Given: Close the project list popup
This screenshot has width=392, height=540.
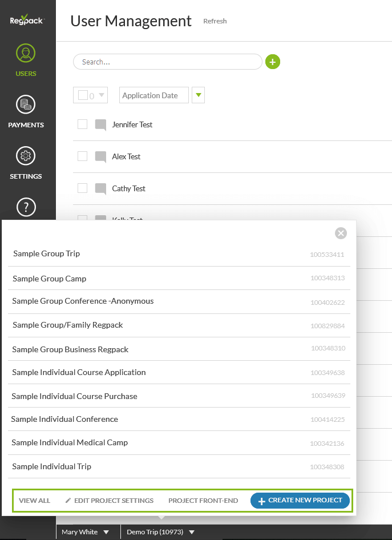Looking at the screenshot, I should click(x=341, y=233).
